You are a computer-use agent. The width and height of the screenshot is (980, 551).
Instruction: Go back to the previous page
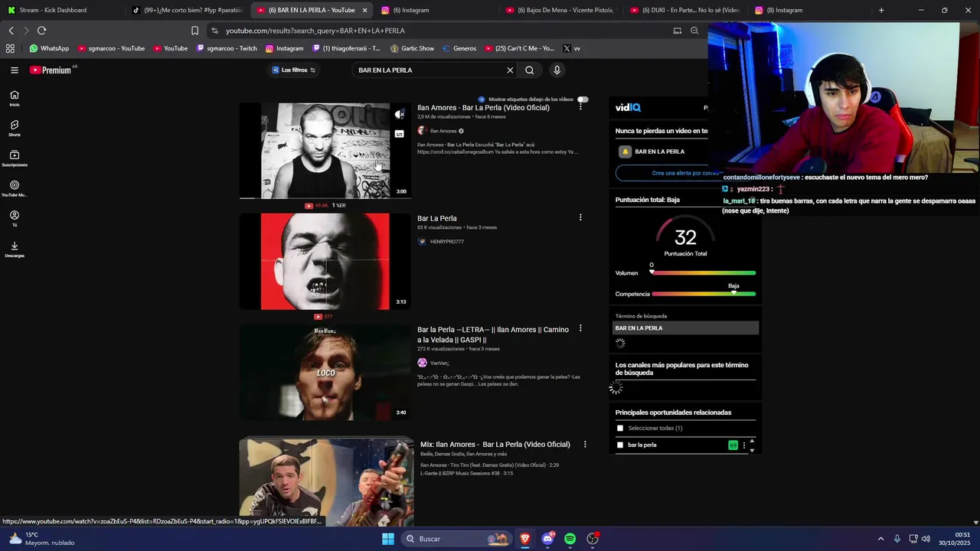11,31
